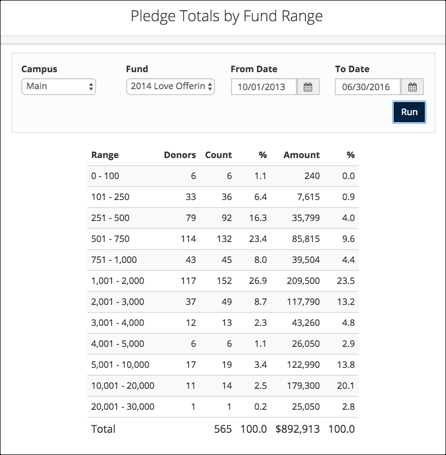Click the 209,500 amount cell

pyautogui.click(x=303, y=281)
